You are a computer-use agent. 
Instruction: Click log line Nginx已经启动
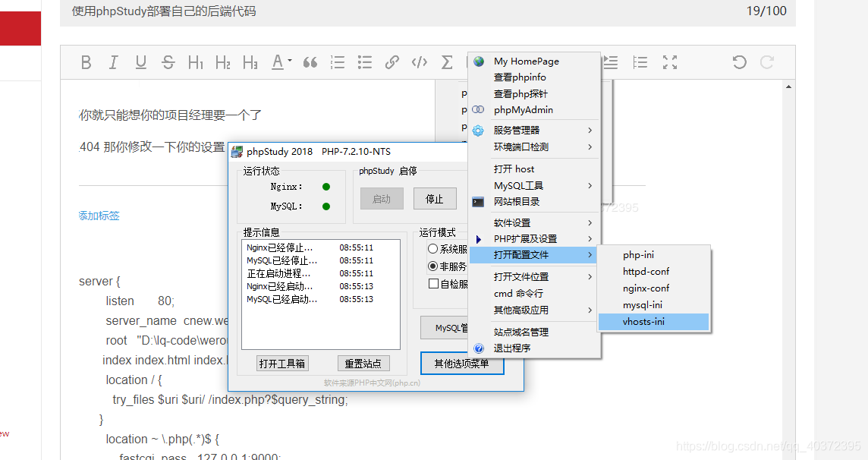(x=310, y=286)
